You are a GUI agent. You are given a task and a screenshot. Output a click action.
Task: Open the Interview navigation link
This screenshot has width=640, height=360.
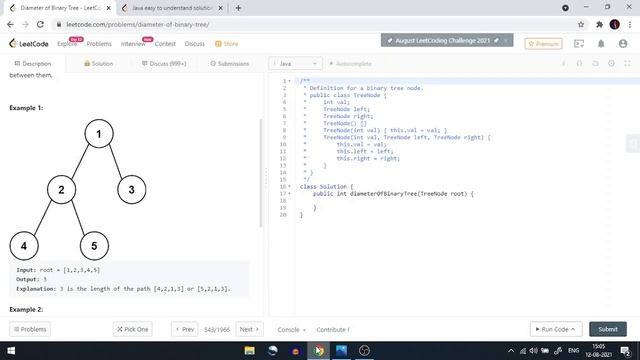coord(133,44)
